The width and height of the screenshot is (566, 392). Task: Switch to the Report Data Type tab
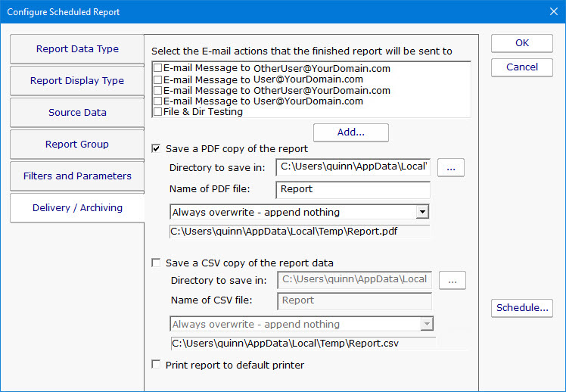coord(77,49)
